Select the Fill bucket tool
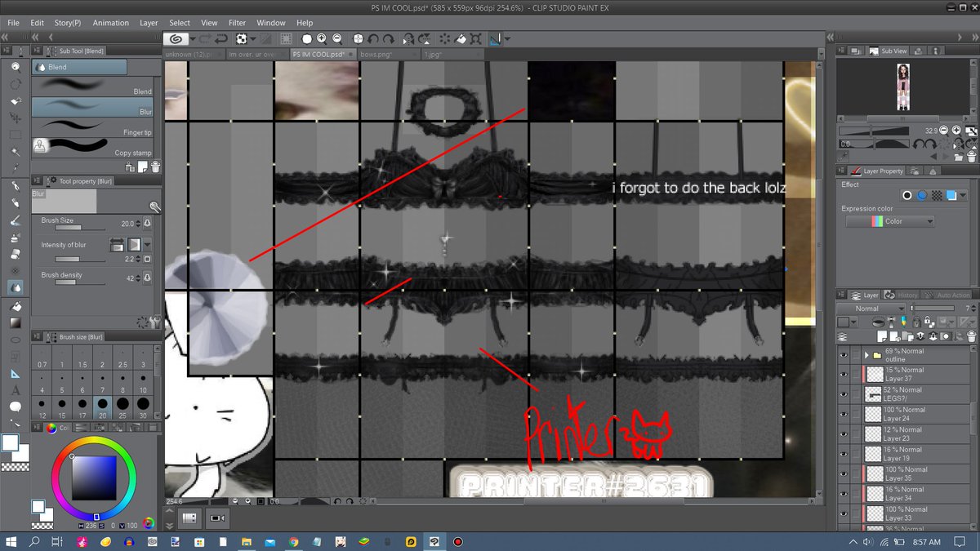Viewport: 980px width, 551px height. 16,307
